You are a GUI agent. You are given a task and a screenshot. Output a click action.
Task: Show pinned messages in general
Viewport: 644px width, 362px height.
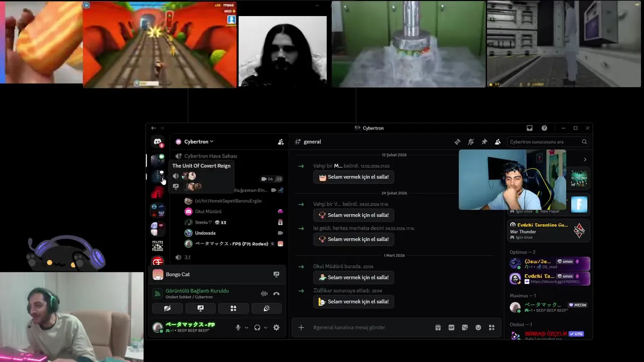tap(484, 142)
